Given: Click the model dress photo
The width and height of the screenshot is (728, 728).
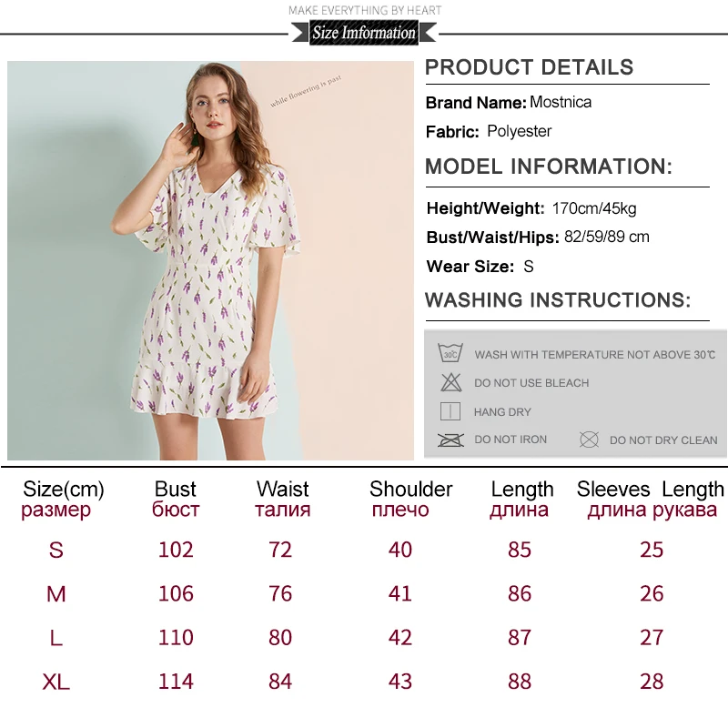Looking at the screenshot, I should tap(210, 260).
